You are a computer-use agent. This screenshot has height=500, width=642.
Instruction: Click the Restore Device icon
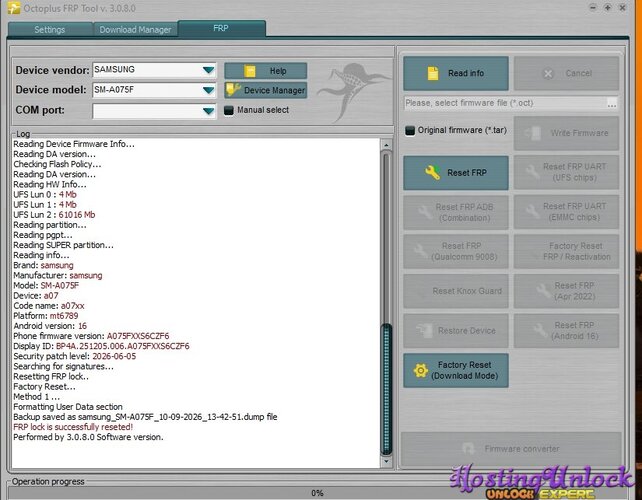point(425,331)
